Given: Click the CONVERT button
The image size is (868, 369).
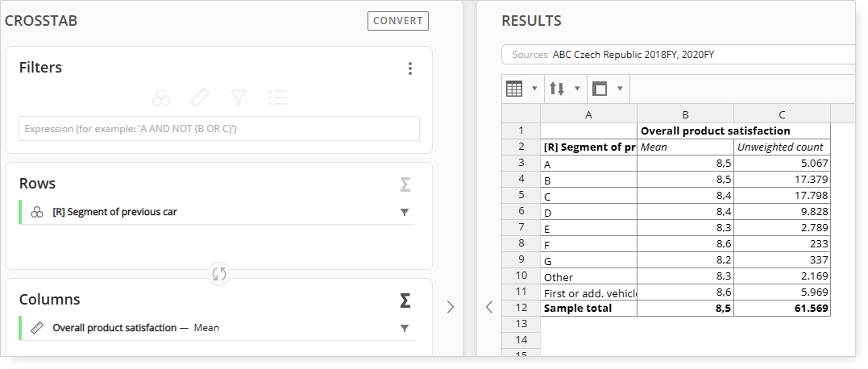Looking at the screenshot, I should click(398, 21).
